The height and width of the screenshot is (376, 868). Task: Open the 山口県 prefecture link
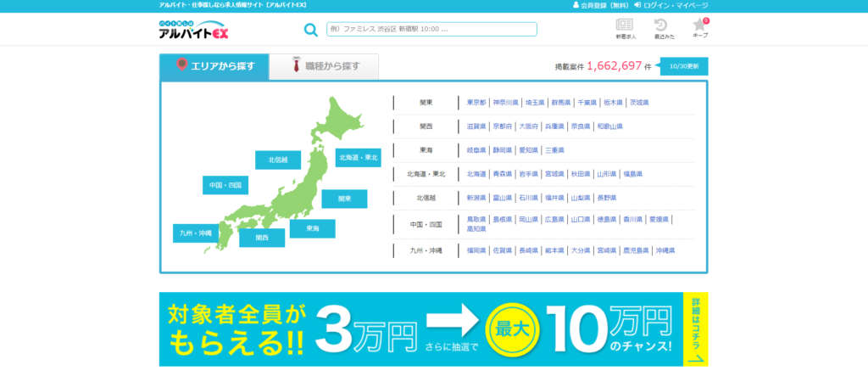pyautogui.click(x=581, y=220)
